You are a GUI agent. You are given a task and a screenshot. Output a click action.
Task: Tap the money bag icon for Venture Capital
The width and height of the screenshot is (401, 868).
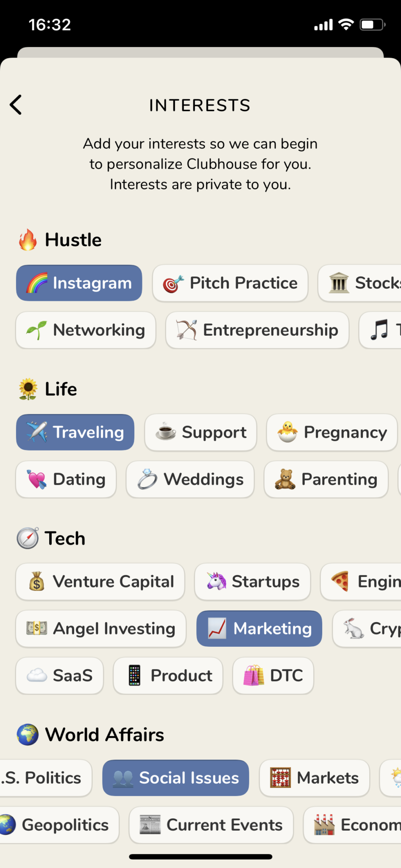tap(37, 581)
